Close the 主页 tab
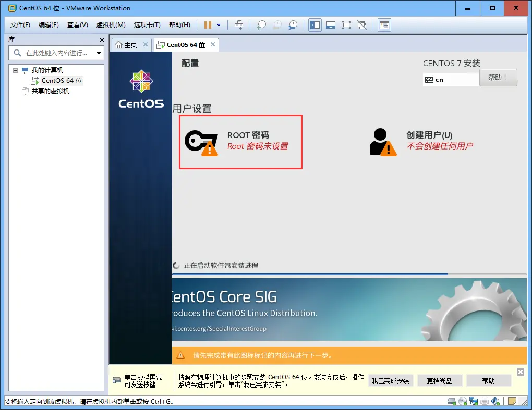Screen dimensions: 532x410 coord(145,44)
